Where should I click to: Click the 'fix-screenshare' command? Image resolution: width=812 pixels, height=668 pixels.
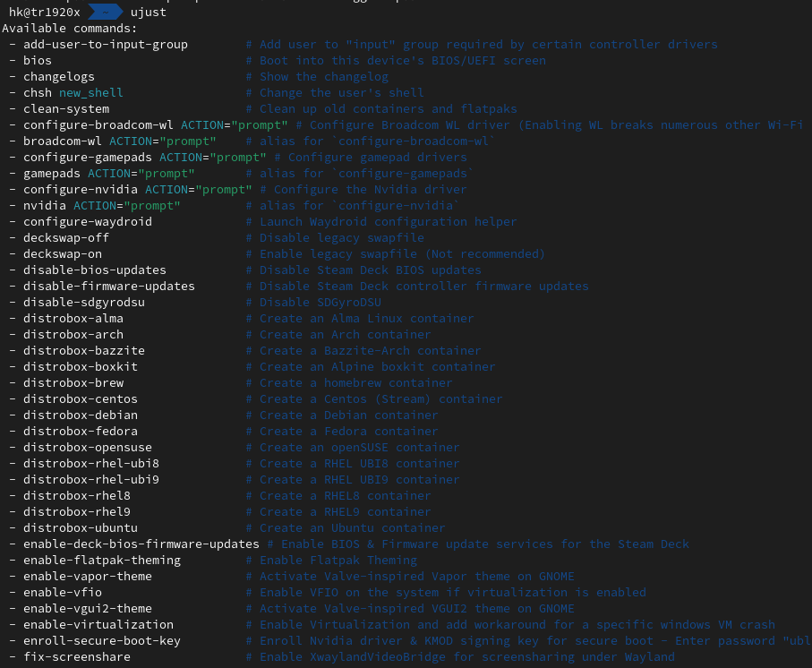(x=77, y=656)
